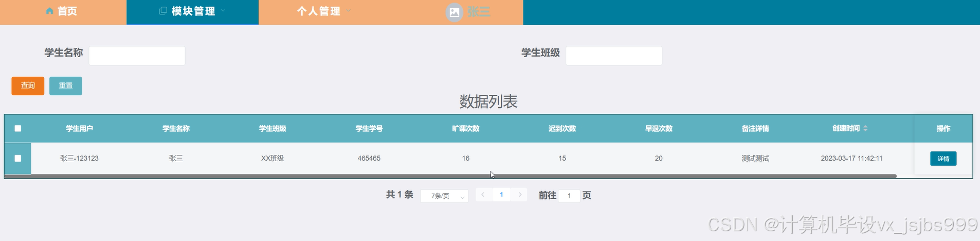Click the 前往 page number input
Viewport: 980px width, 241px height.
coord(569,196)
